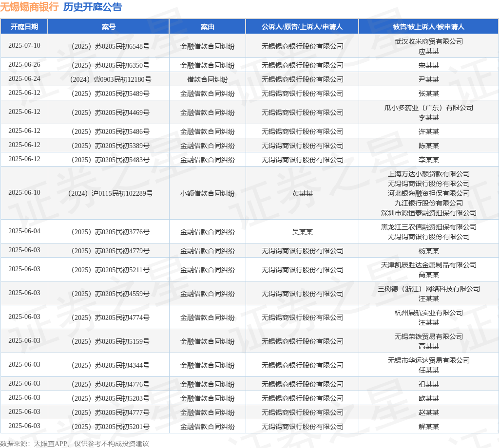This screenshot has height=448, width=499.
Task: Click defendant 陈某某
Action: pos(429,146)
